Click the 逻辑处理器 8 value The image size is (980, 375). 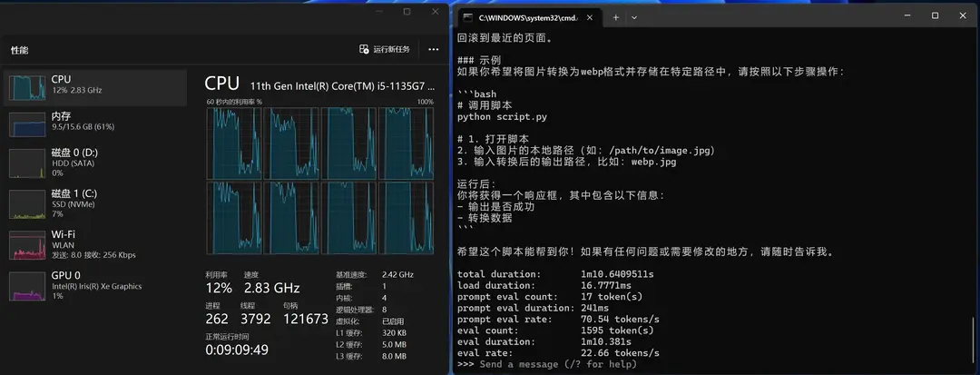click(x=385, y=310)
